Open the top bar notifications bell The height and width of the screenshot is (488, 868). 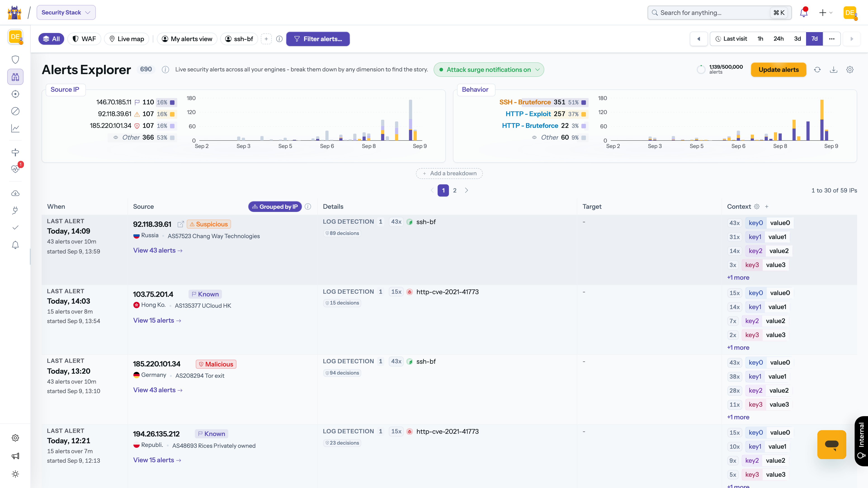(x=804, y=12)
